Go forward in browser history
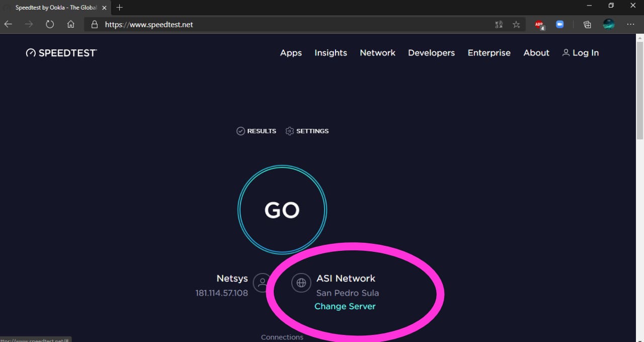 [29, 24]
